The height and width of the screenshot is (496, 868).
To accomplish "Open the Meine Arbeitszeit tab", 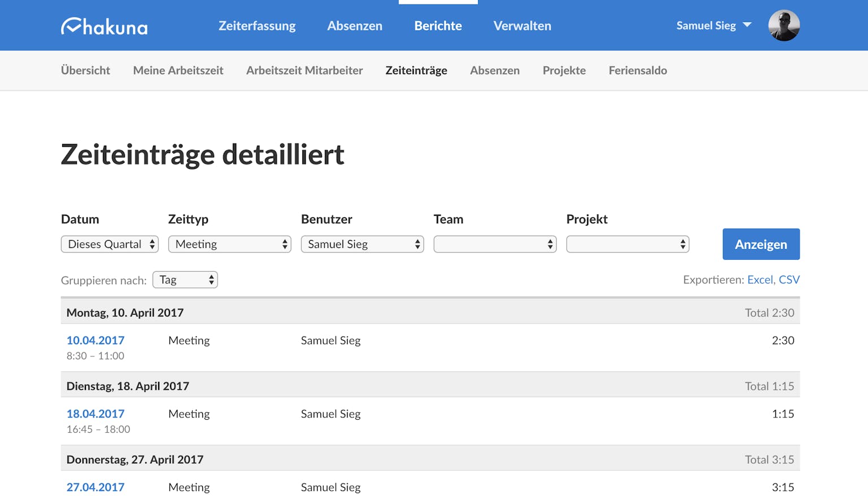I will pyautogui.click(x=178, y=70).
